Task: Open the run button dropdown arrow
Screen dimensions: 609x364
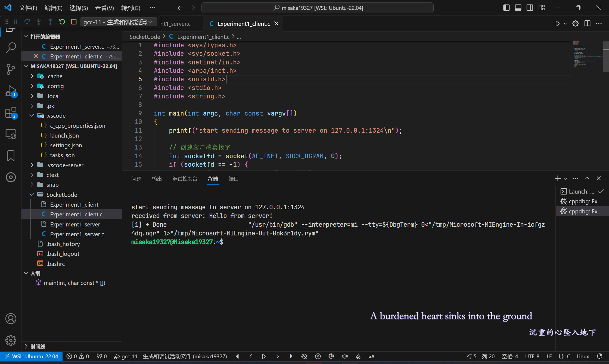Action: point(565,24)
